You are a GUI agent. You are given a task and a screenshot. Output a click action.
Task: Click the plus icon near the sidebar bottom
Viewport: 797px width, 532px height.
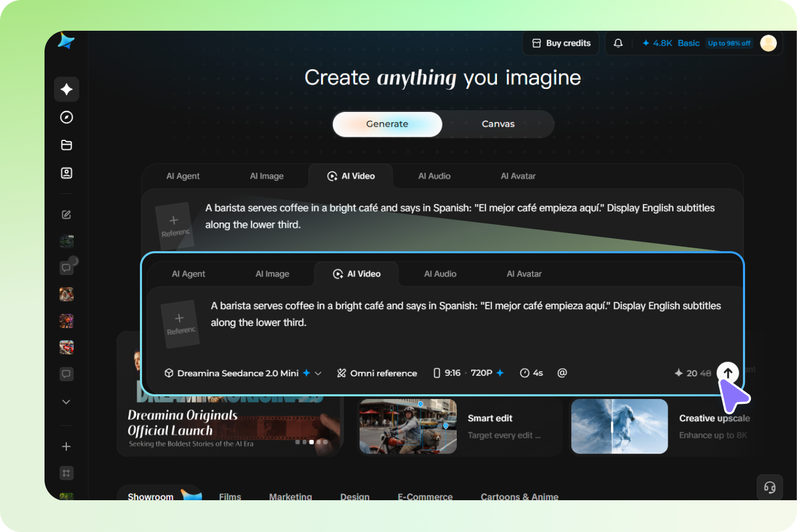click(66, 447)
